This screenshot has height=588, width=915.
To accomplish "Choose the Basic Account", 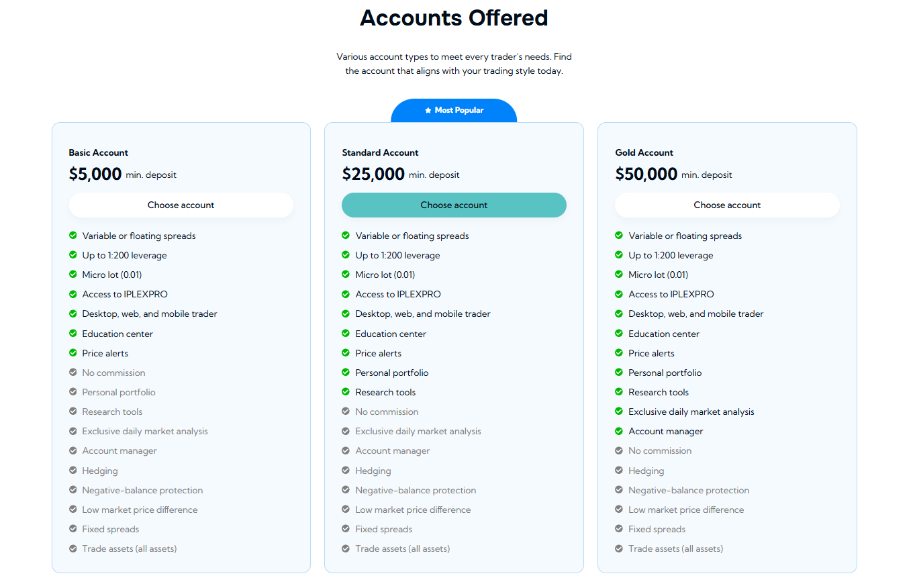I will coord(181,205).
